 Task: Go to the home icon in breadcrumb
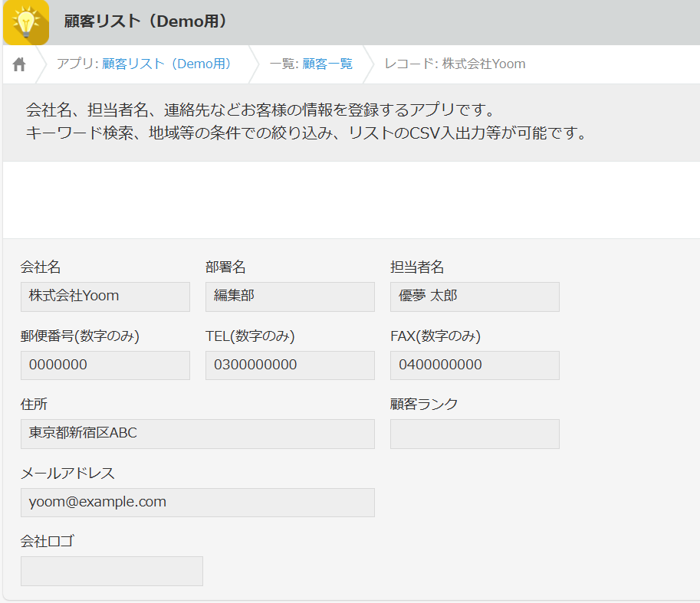(19, 64)
